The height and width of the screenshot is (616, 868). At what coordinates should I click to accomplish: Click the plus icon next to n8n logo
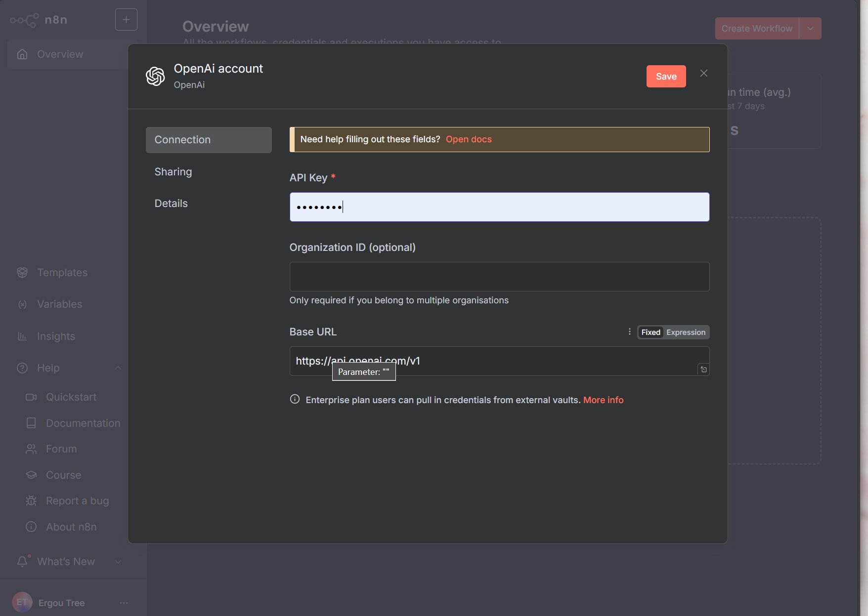click(x=126, y=20)
